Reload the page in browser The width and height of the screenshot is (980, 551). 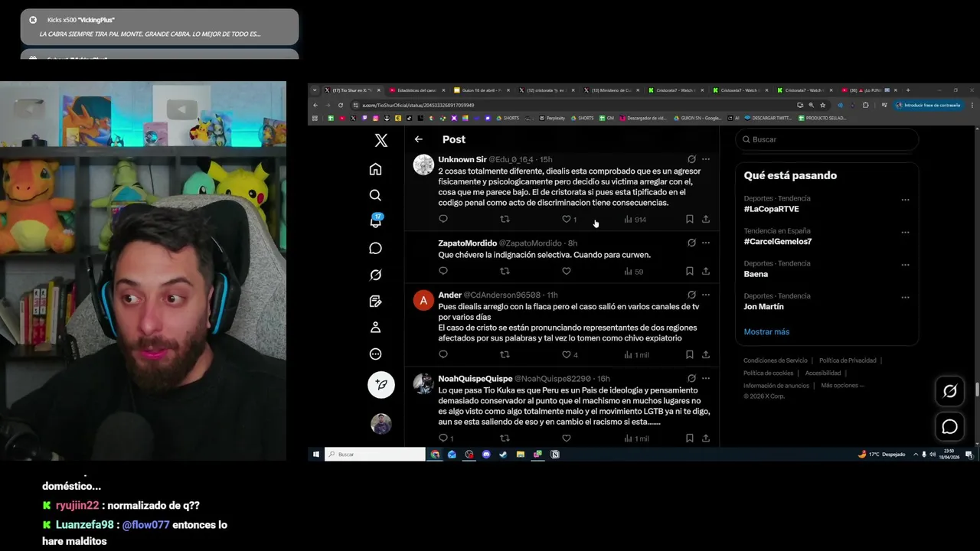340,105
